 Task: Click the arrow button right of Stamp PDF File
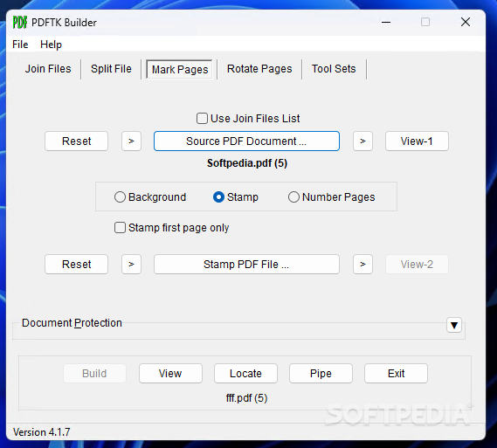tap(363, 265)
